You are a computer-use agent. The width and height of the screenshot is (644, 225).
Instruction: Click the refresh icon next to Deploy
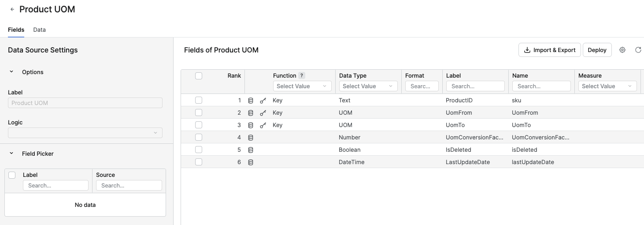(x=638, y=50)
